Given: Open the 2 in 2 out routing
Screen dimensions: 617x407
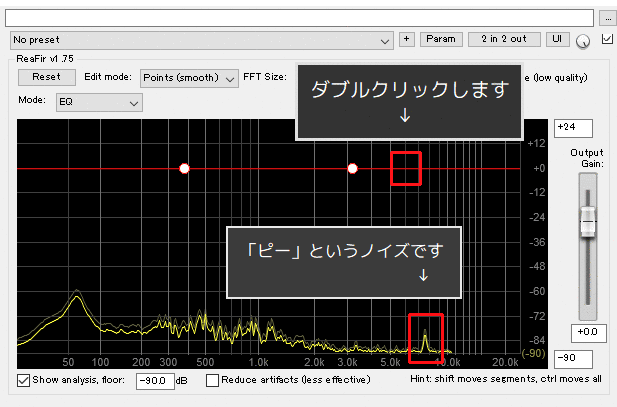Looking at the screenshot, I should point(505,39).
